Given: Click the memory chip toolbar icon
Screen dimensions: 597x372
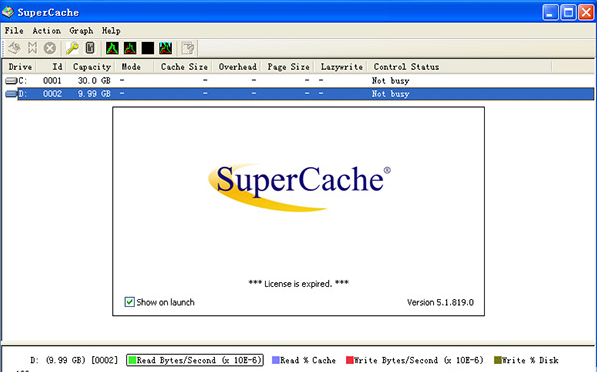Looking at the screenshot, I should [90, 48].
